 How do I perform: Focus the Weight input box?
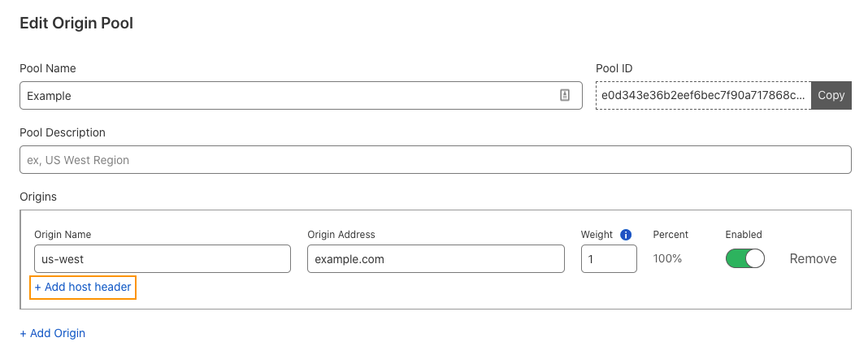tap(609, 259)
